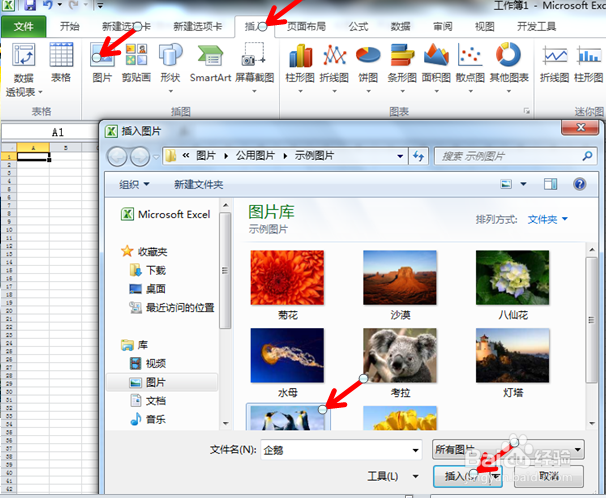
Task: Expand the view options dropdown arrow
Action: 523,184
